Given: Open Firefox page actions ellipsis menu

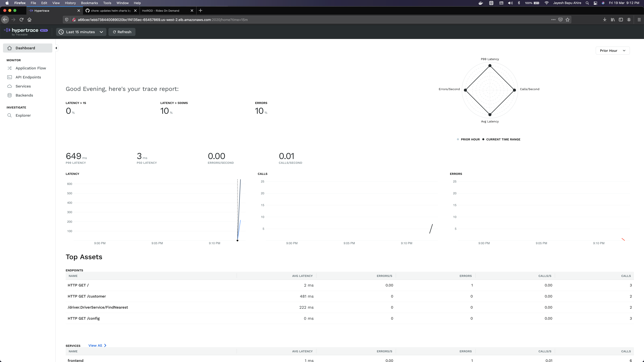Looking at the screenshot, I should (x=553, y=20).
